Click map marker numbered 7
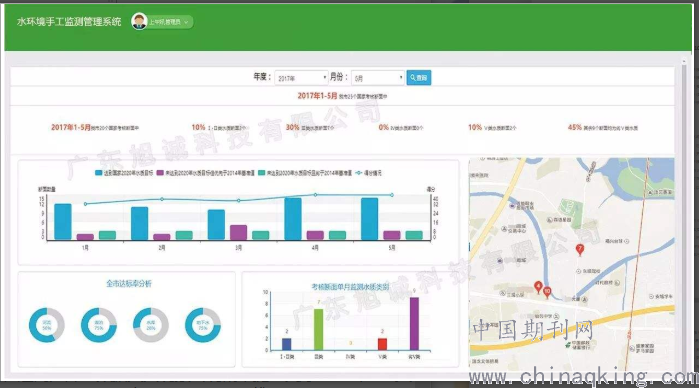Viewport: 699px width, 388px height. coord(580,250)
